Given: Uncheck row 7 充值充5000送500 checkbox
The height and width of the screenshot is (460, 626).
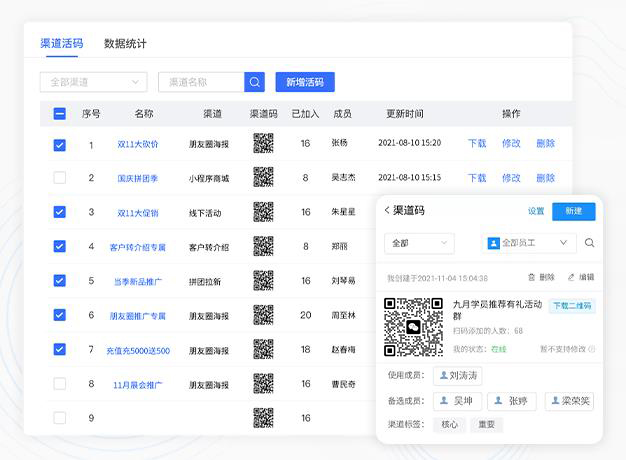Looking at the screenshot, I should point(59,349).
